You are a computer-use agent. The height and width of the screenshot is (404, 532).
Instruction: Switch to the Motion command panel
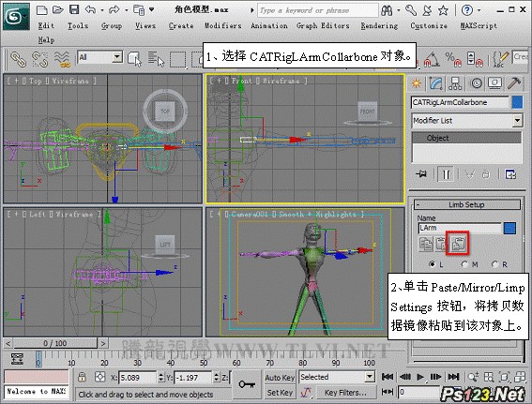476,83
